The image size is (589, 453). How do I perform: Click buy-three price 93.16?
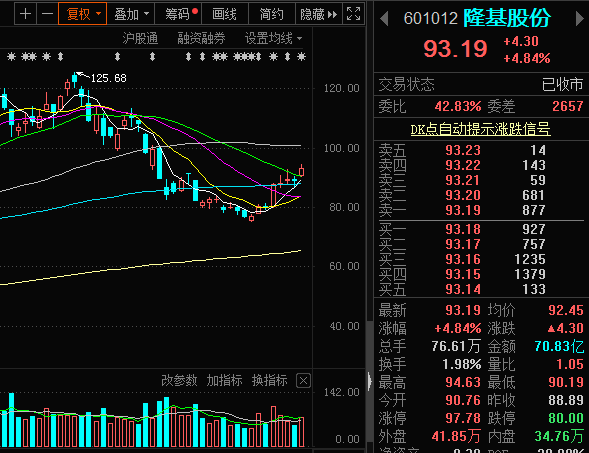point(463,259)
